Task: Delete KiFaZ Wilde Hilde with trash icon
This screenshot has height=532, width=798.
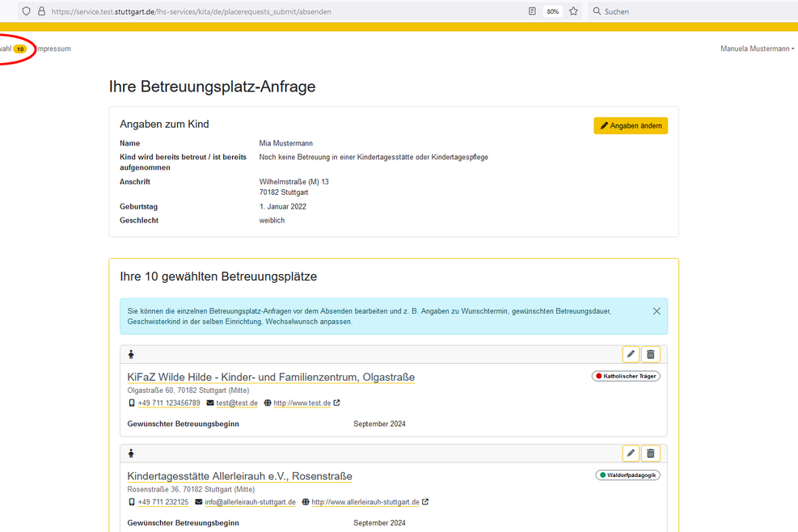Action: pyautogui.click(x=651, y=354)
